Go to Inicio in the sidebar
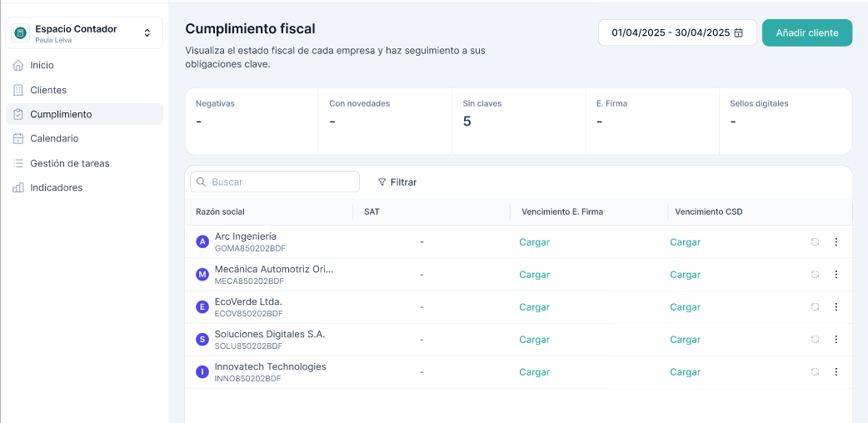This screenshot has width=868, height=423. click(42, 65)
